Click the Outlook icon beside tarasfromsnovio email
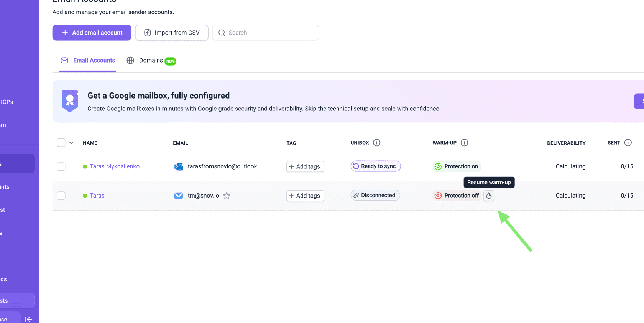The width and height of the screenshot is (644, 323). (179, 166)
